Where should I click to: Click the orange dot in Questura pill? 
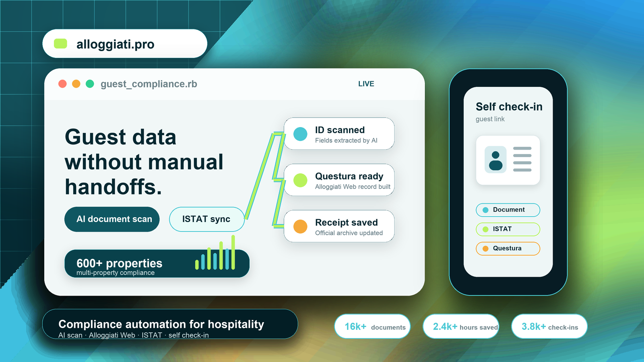485,249
